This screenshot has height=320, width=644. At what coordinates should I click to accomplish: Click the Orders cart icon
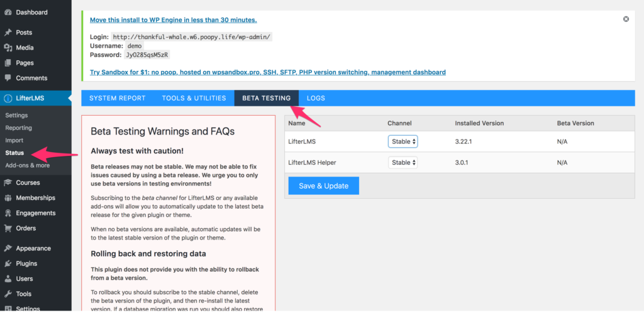tap(8, 228)
